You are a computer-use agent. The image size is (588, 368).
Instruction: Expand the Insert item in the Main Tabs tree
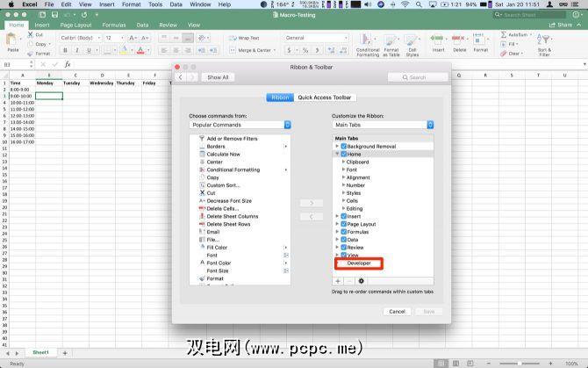tap(337, 216)
